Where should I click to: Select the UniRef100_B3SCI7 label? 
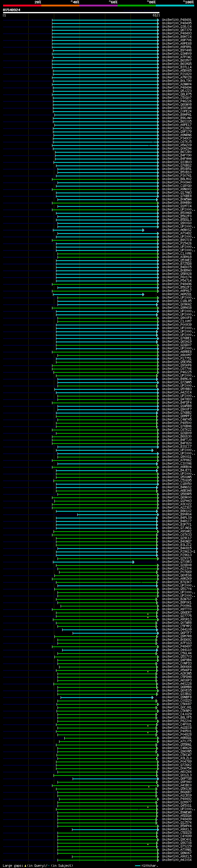[x=176, y=447]
